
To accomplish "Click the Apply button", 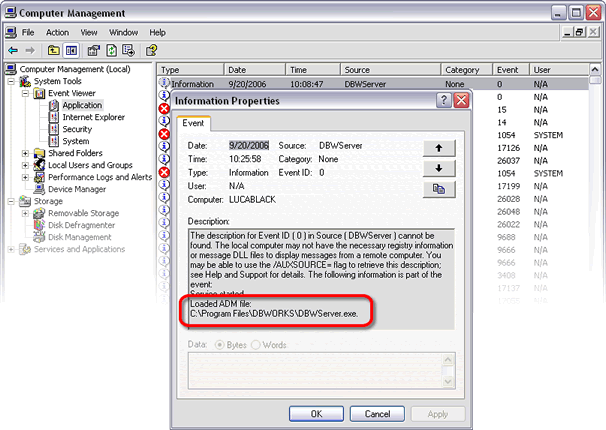I will click(x=437, y=414).
